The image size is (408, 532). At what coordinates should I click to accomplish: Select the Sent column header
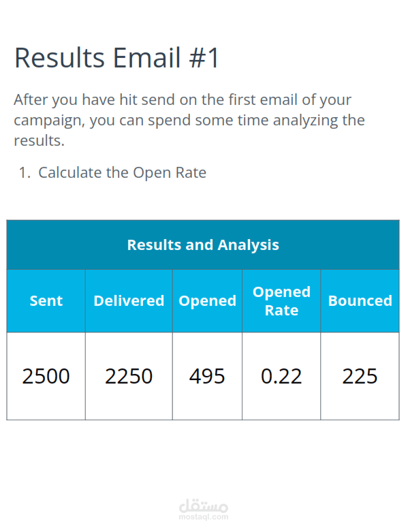pyautogui.click(x=46, y=300)
